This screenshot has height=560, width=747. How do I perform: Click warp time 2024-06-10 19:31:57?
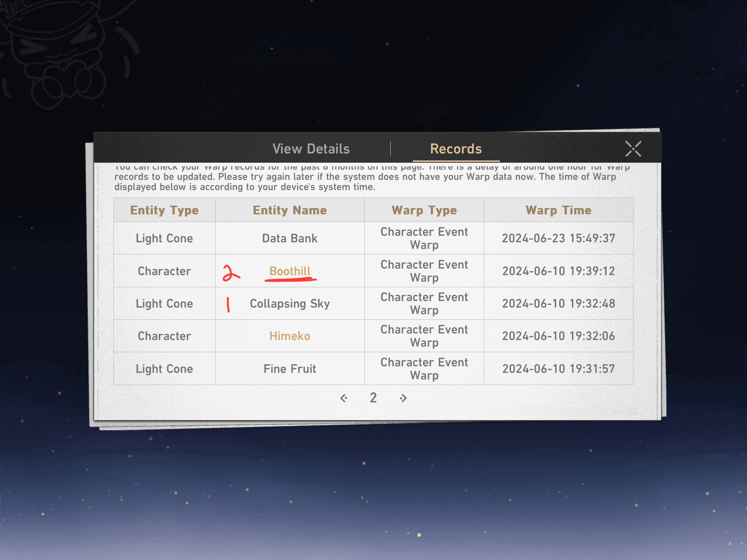point(558,369)
